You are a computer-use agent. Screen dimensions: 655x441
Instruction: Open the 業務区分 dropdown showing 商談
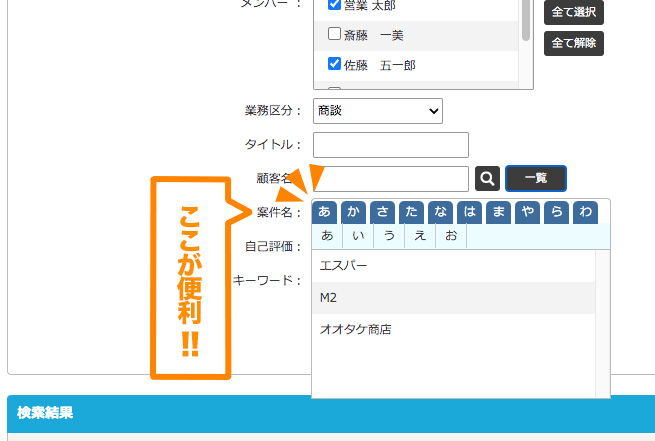tap(378, 111)
